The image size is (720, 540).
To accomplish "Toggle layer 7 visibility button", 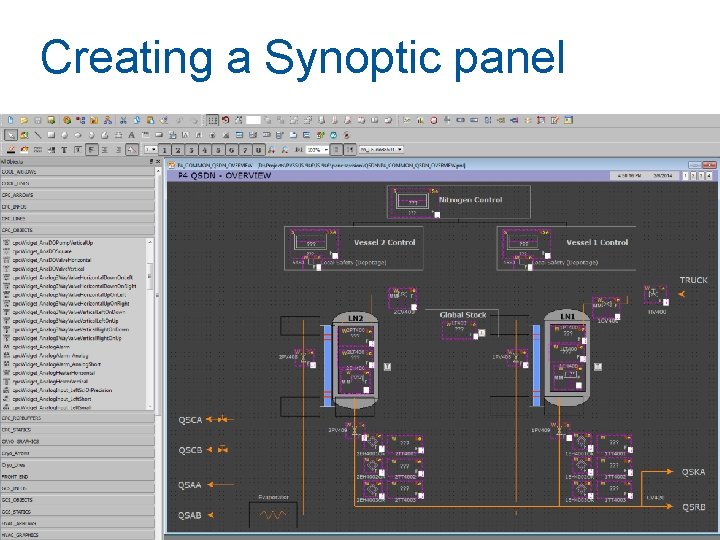I will [x=245, y=150].
